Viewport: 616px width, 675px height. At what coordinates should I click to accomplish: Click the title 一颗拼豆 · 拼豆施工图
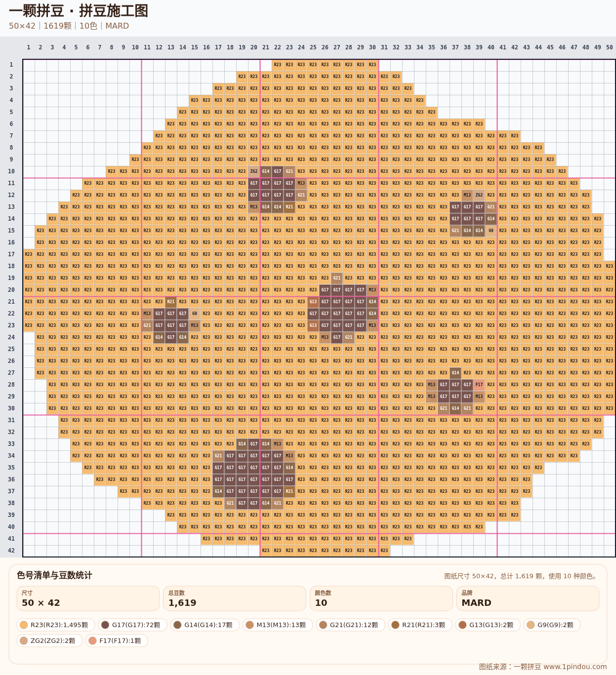[79, 11]
